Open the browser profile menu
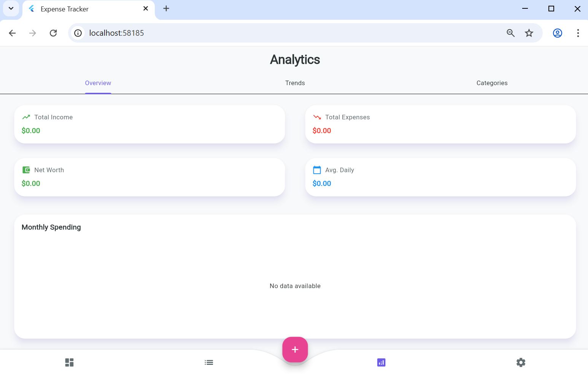The image size is (588, 374). (557, 33)
